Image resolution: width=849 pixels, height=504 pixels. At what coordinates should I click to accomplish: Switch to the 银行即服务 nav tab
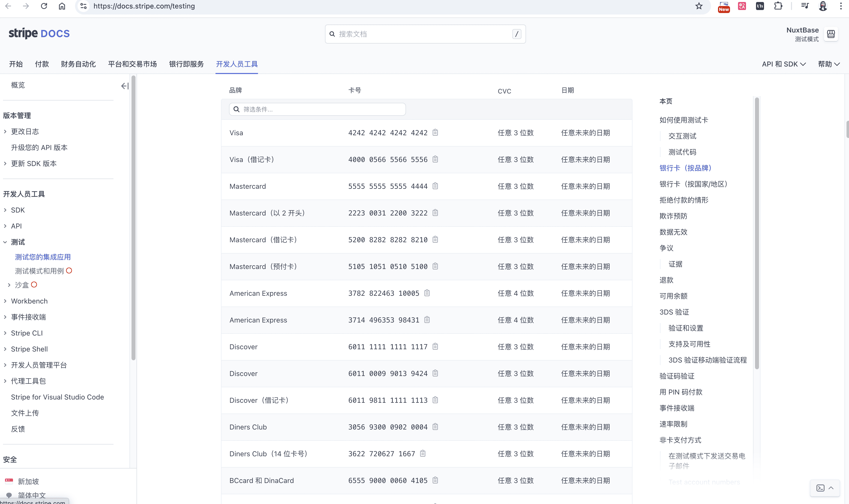pos(186,64)
